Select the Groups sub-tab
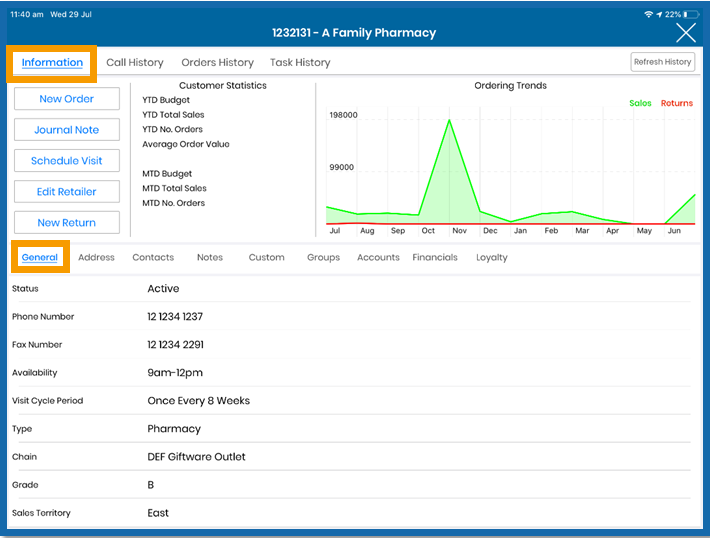Screen dimensions: 710x538 (323, 257)
